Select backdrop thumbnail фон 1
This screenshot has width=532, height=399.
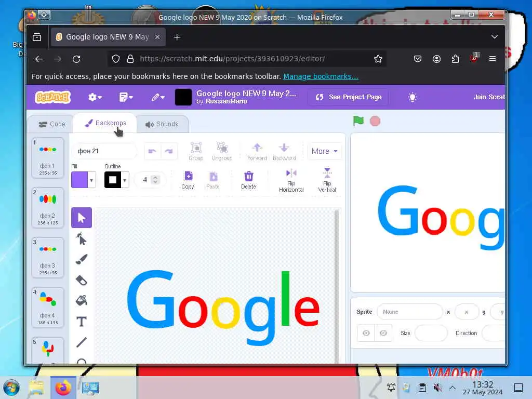[x=48, y=157]
